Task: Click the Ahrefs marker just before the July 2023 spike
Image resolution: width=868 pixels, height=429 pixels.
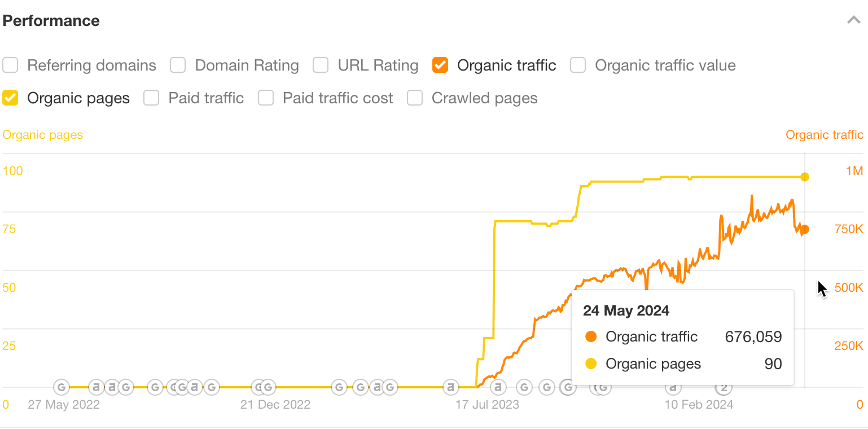Action: (450, 387)
